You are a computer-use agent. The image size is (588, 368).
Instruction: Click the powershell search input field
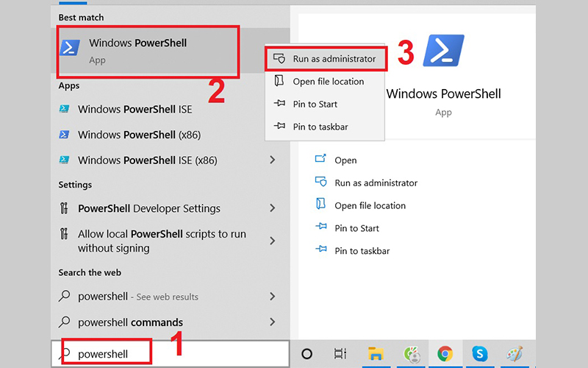click(171, 354)
